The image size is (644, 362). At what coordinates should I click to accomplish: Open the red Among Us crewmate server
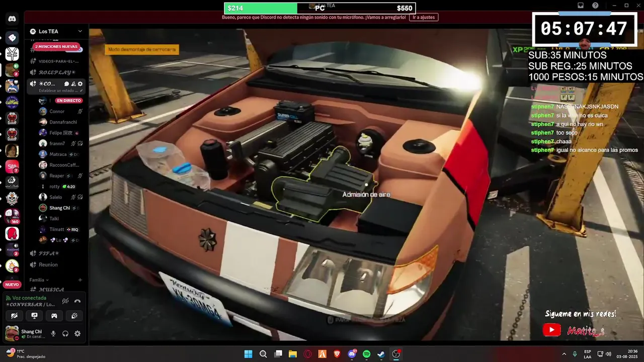point(12,233)
